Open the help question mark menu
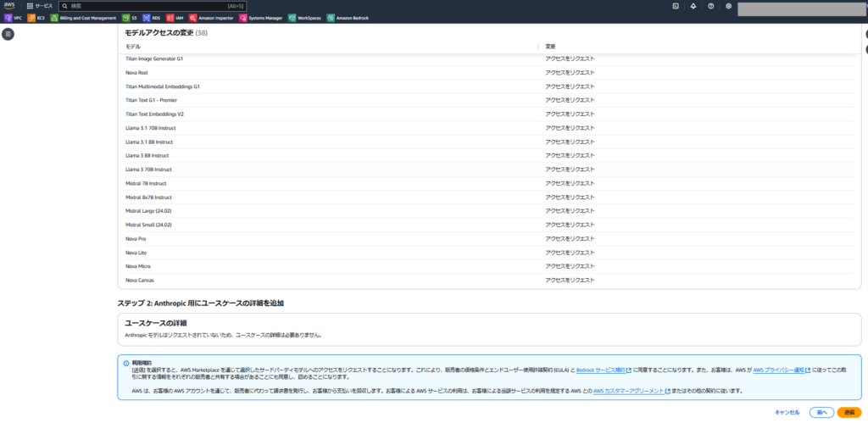 [x=711, y=6]
